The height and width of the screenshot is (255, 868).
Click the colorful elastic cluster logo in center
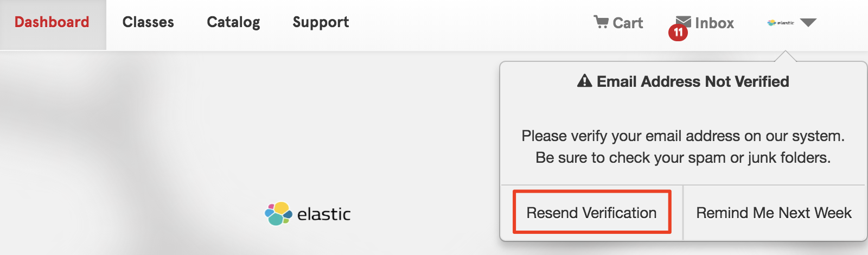278,213
